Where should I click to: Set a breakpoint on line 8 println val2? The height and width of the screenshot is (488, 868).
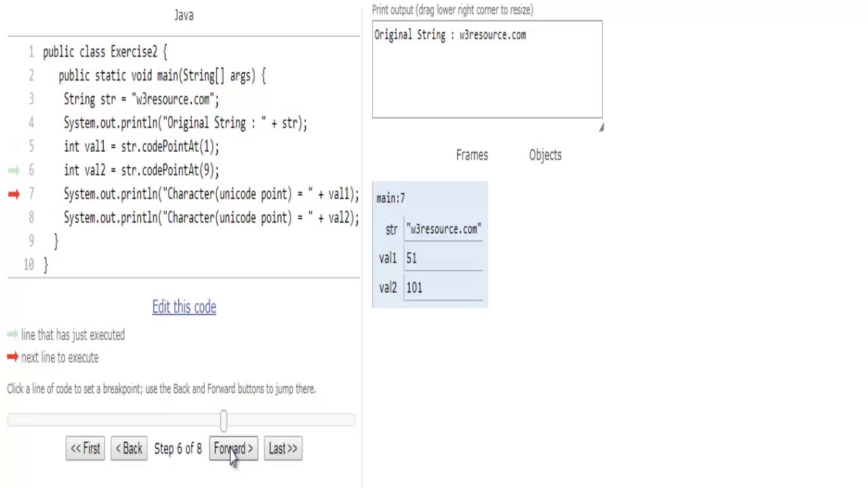coord(211,218)
